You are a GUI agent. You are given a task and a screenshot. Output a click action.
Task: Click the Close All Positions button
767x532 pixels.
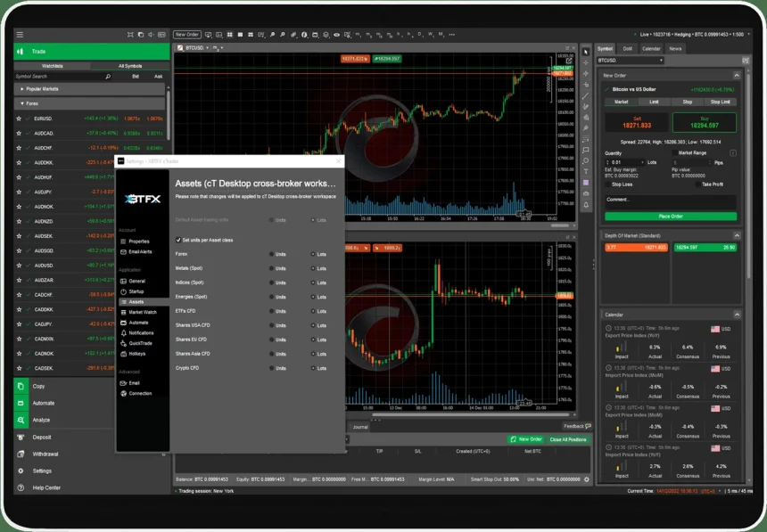point(568,439)
